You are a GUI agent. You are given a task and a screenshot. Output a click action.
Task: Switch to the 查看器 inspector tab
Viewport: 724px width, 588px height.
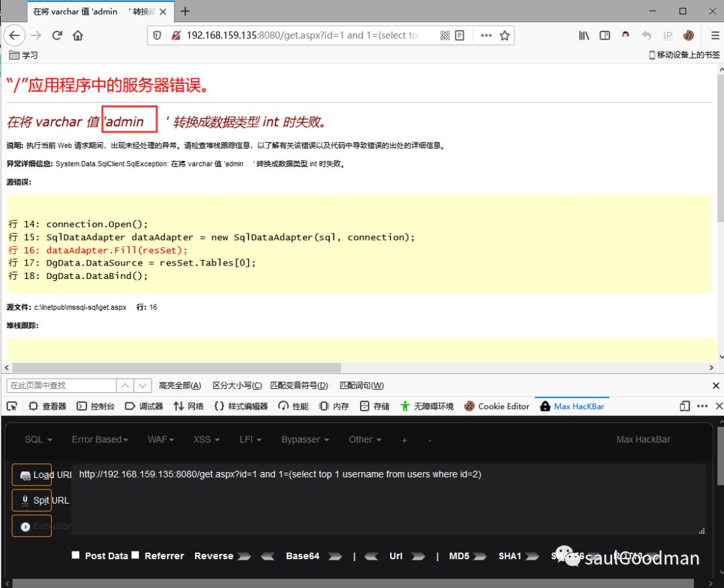click(x=48, y=406)
